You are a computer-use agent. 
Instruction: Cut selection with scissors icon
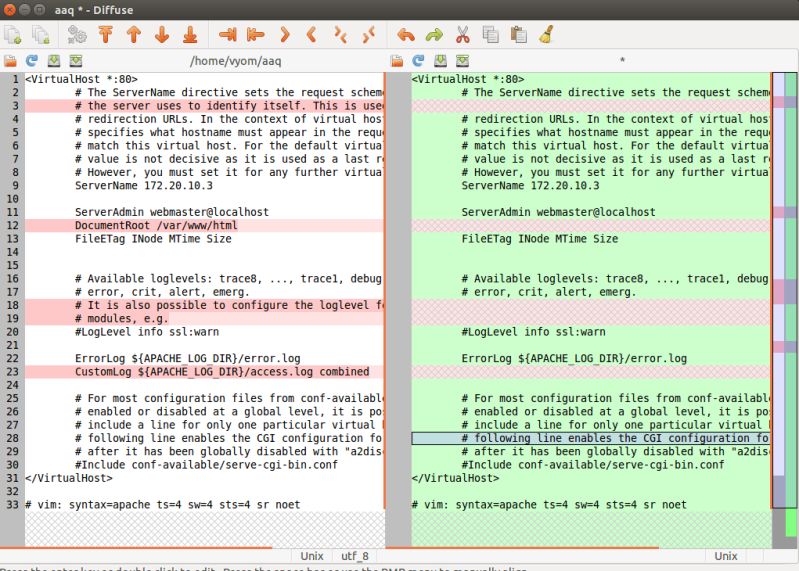click(462, 35)
